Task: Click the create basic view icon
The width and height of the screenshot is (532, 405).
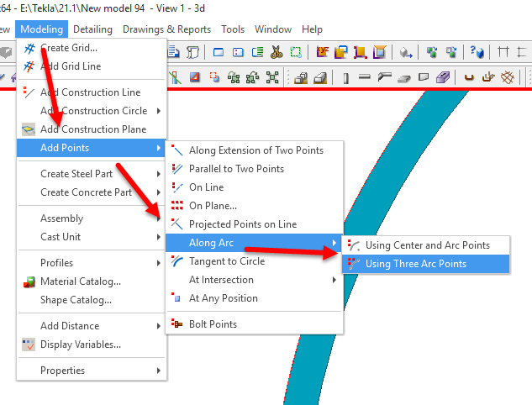Action: (x=219, y=52)
